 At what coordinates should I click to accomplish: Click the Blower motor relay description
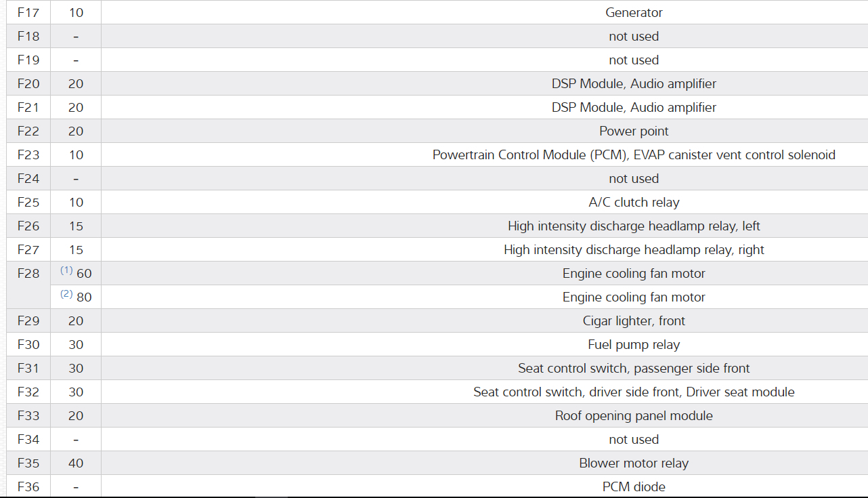point(634,463)
